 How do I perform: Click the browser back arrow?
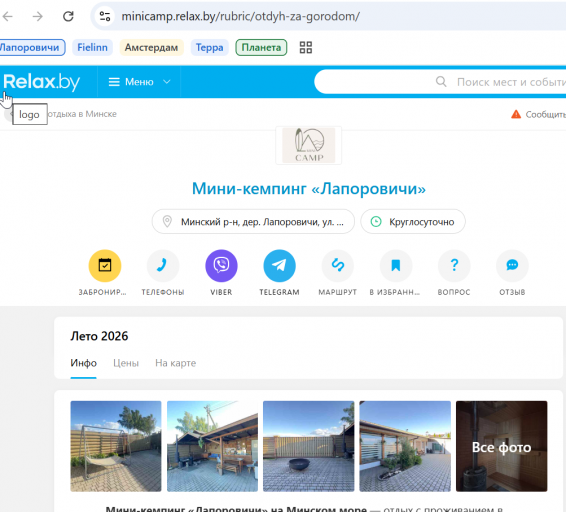tap(7, 16)
